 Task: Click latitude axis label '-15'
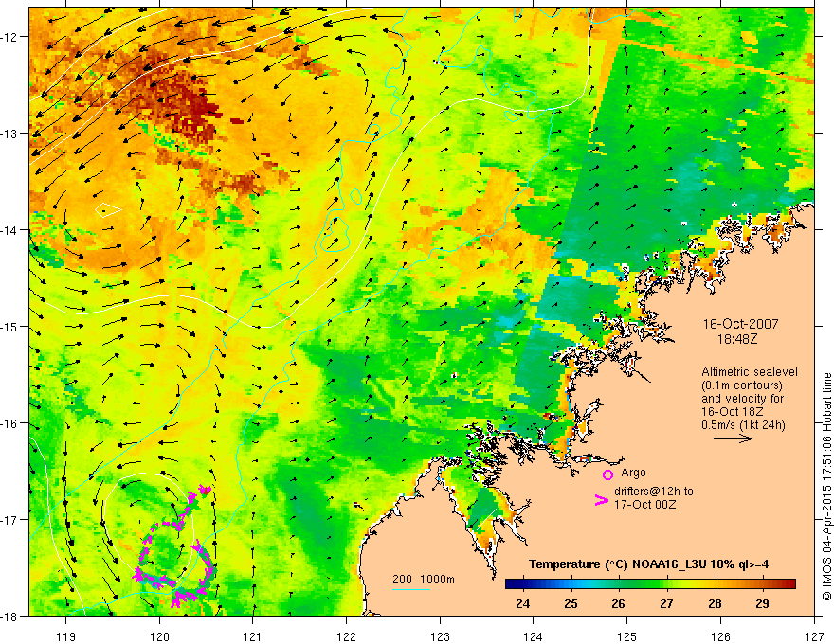click(x=9, y=327)
